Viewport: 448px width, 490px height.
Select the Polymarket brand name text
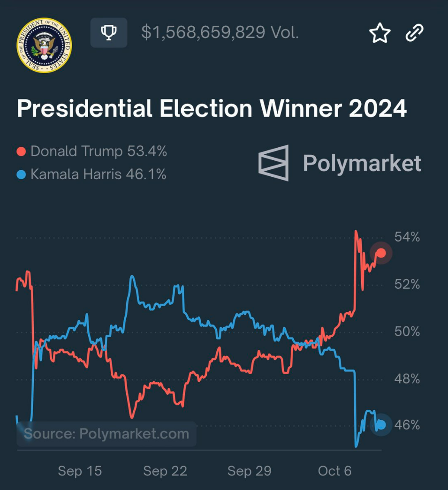(x=362, y=164)
